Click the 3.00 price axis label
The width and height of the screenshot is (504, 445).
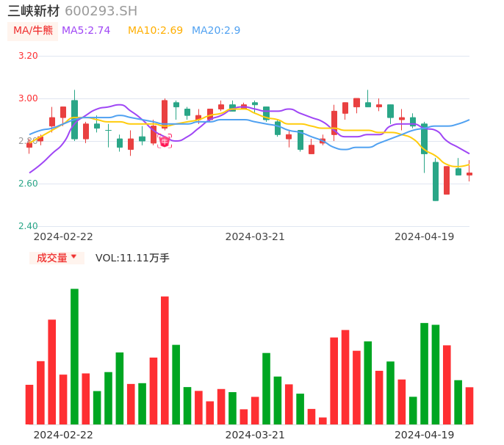pyautogui.click(x=28, y=98)
